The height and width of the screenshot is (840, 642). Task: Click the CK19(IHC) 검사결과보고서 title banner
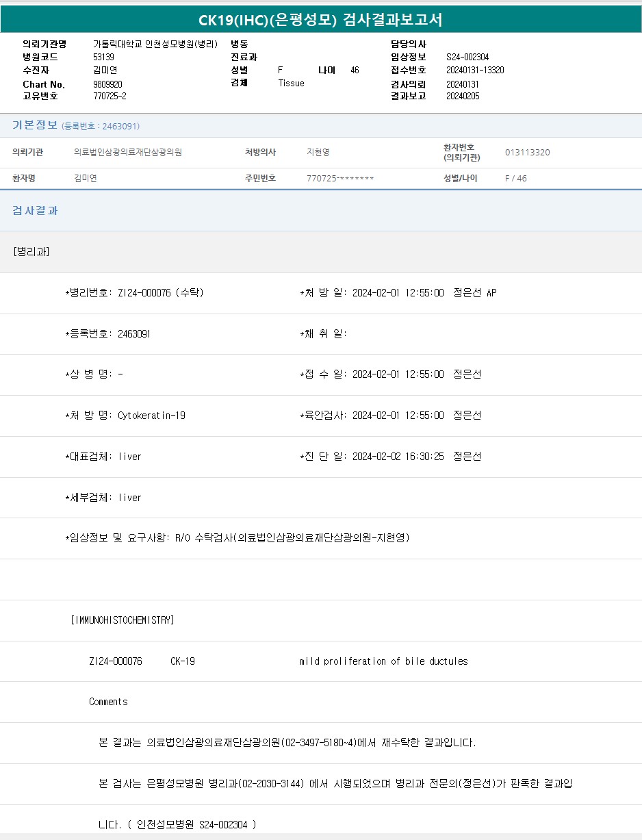coord(320,20)
